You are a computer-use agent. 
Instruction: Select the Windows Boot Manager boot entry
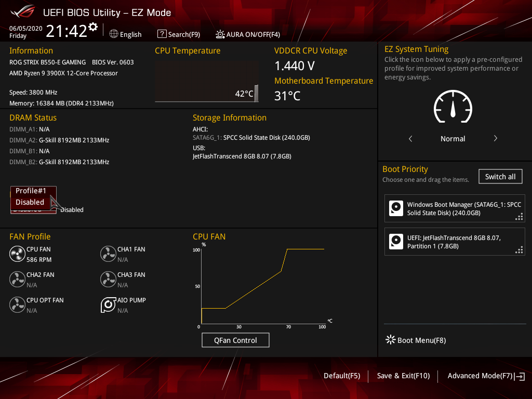click(x=455, y=208)
